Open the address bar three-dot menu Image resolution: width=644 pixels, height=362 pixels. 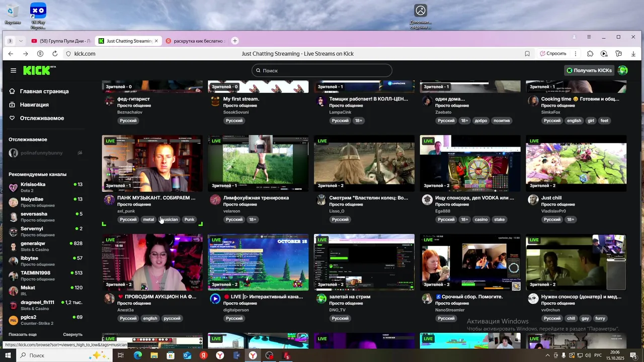pos(576,54)
